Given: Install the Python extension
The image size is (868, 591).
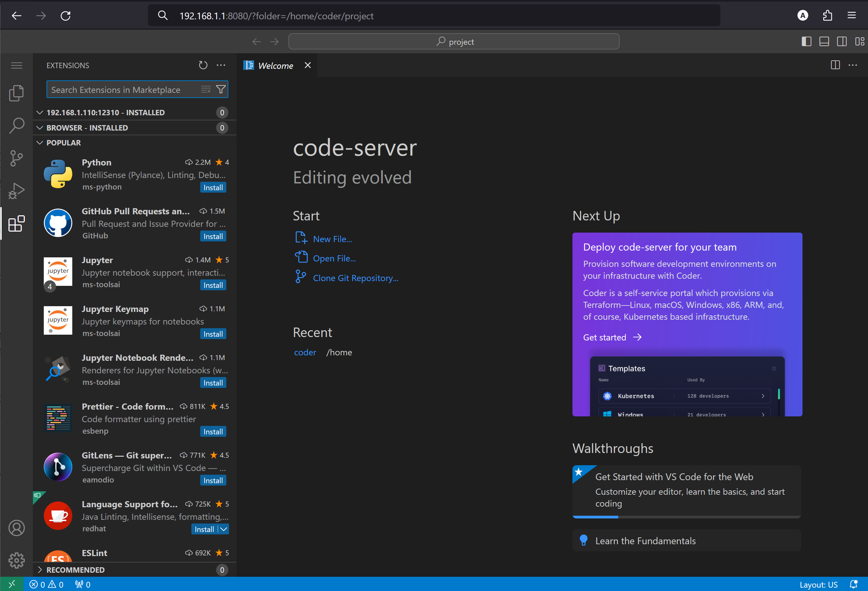Looking at the screenshot, I should click(x=213, y=187).
